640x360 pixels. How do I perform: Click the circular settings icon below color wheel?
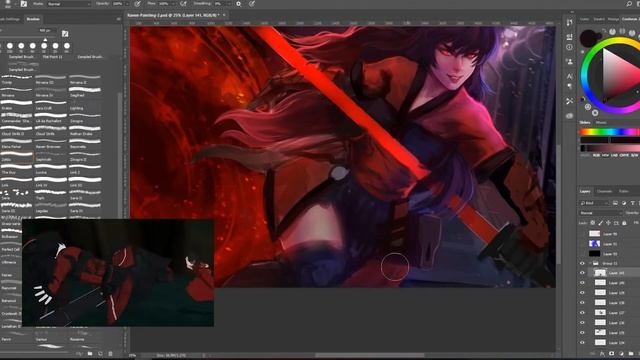click(x=595, y=113)
